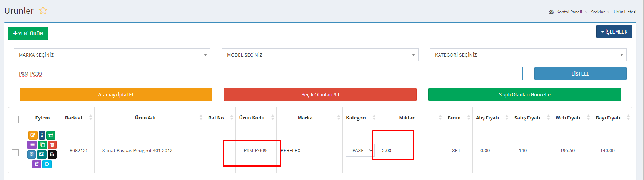The image size is (644, 180).
Task: Open the product images icon
Action: 42,155
